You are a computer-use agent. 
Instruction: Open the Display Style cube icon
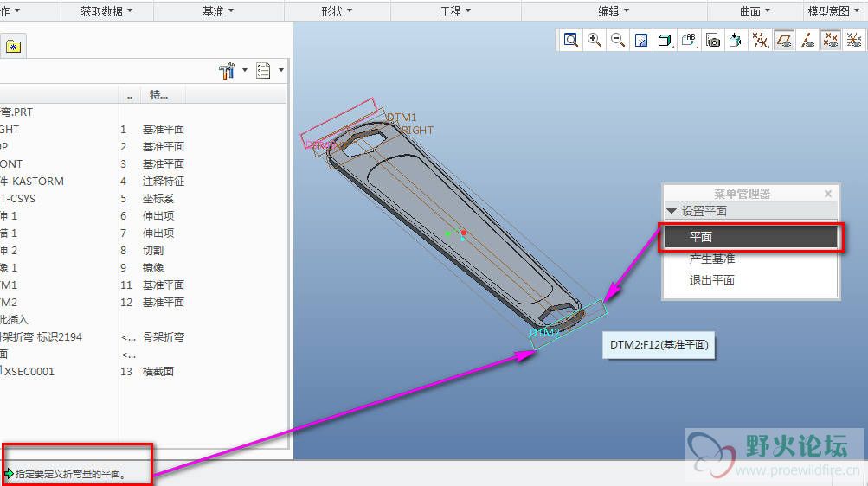[665, 40]
